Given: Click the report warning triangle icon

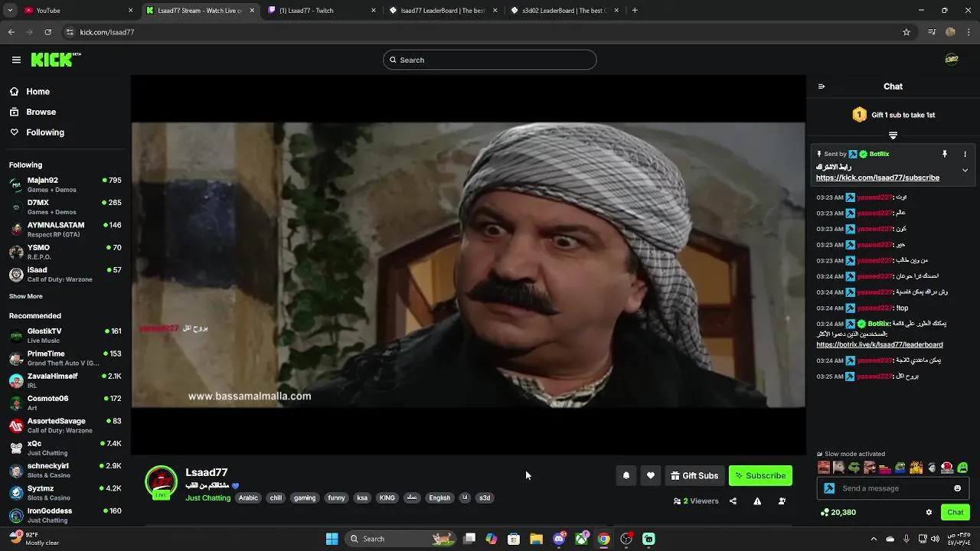Looking at the screenshot, I should tap(757, 501).
